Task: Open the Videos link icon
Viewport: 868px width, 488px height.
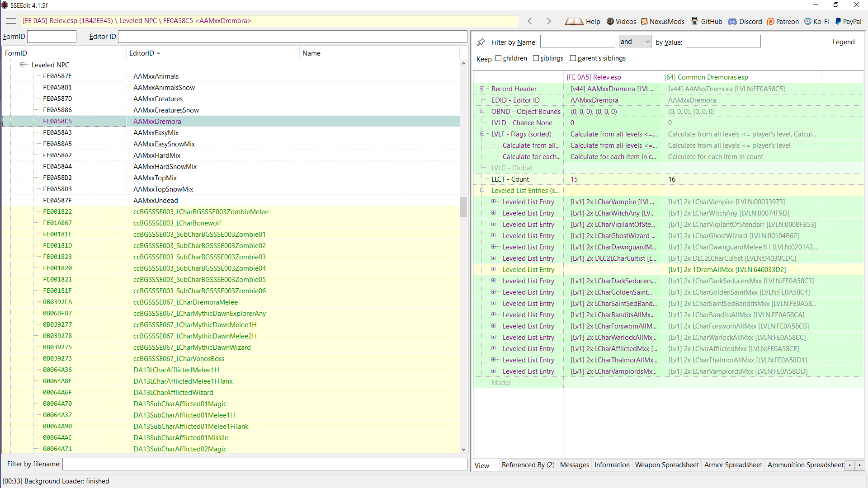Action: point(610,21)
